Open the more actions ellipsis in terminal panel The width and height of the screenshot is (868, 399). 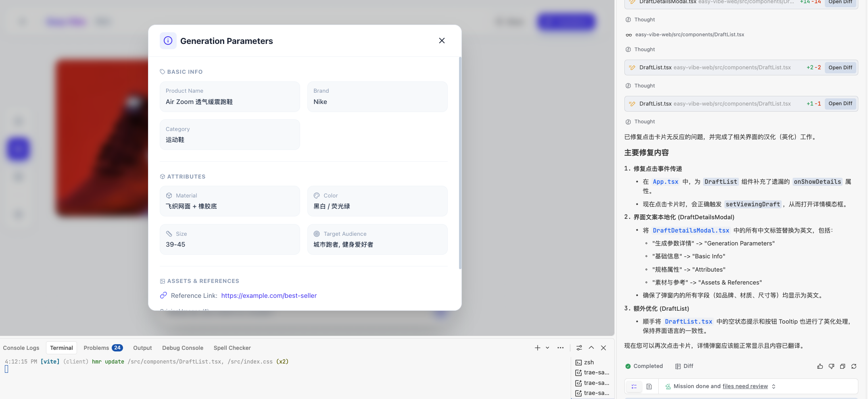(560, 348)
